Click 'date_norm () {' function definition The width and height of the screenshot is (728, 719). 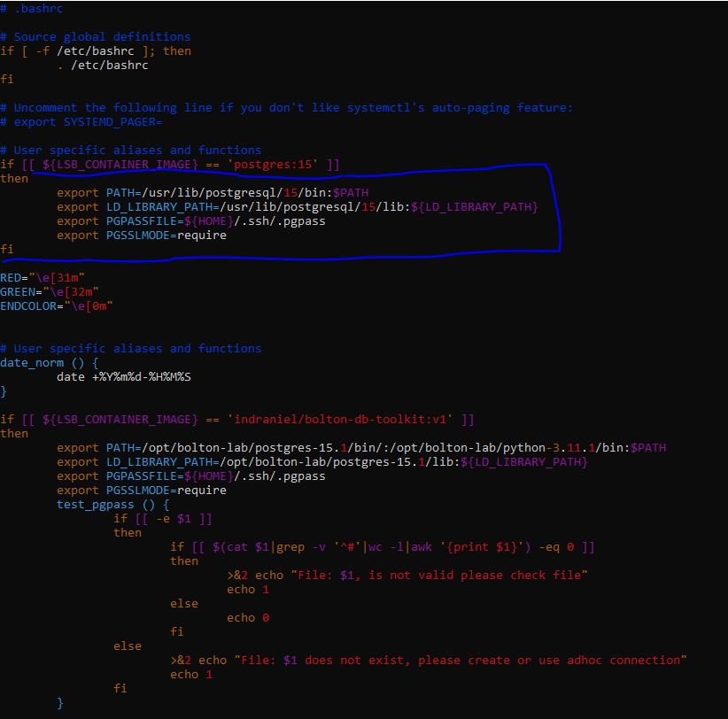50,363
